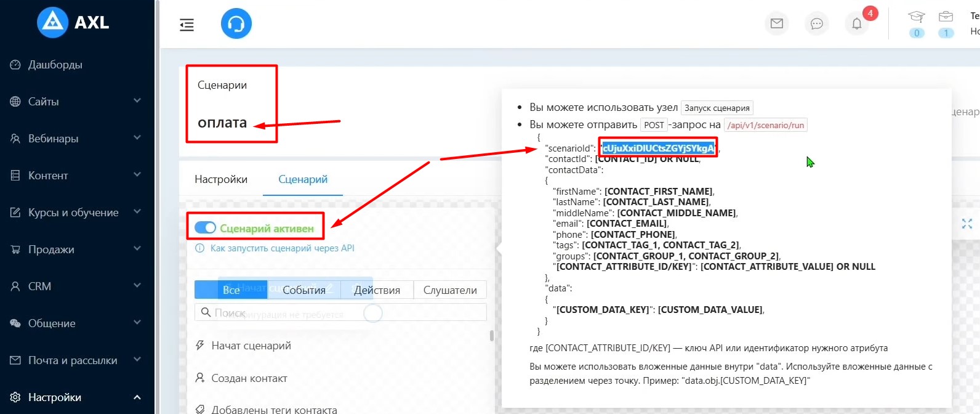Click the AXL logo icon
Viewport: 980px width, 414px height.
(x=52, y=23)
